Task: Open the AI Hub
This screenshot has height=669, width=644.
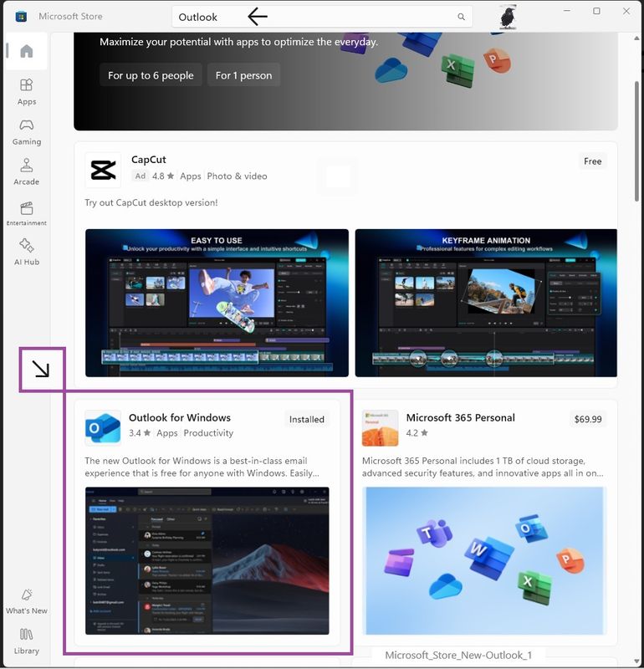Action: tap(27, 253)
